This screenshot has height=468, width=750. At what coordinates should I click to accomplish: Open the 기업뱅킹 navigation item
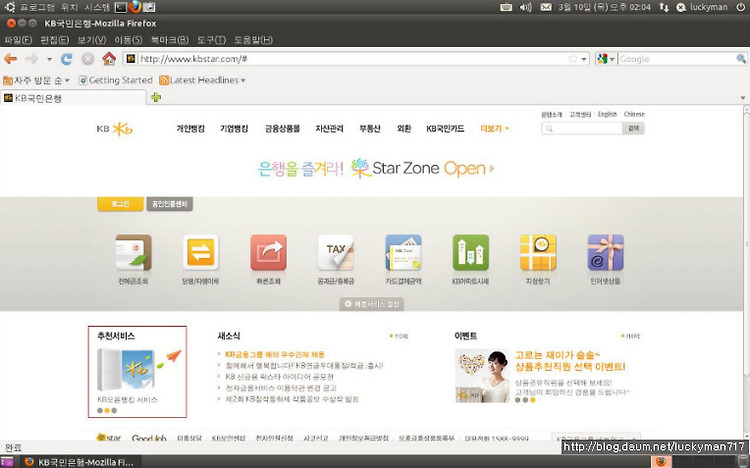(x=234, y=129)
